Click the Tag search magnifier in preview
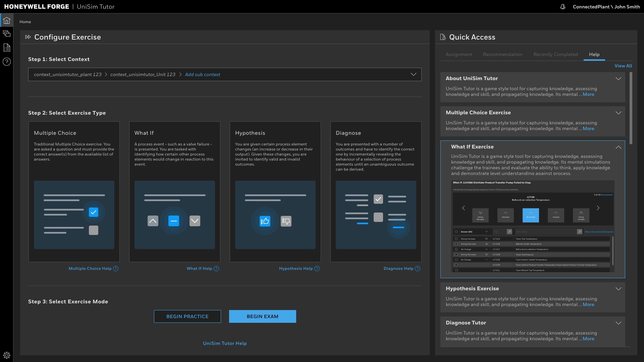Image resolution: width=644 pixels, height=362 pixels. (509, 232)
